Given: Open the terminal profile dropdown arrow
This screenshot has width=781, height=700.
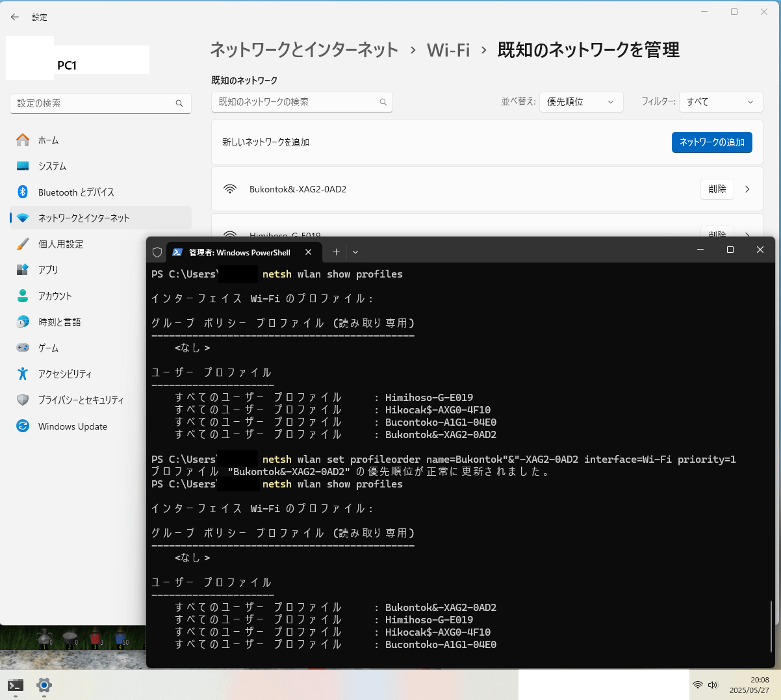Looking at the screenshot, I should [355, 252].
